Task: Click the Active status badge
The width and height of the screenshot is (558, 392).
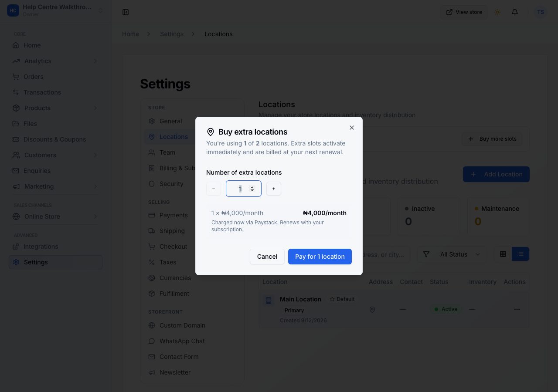Action: coord(446,309)
